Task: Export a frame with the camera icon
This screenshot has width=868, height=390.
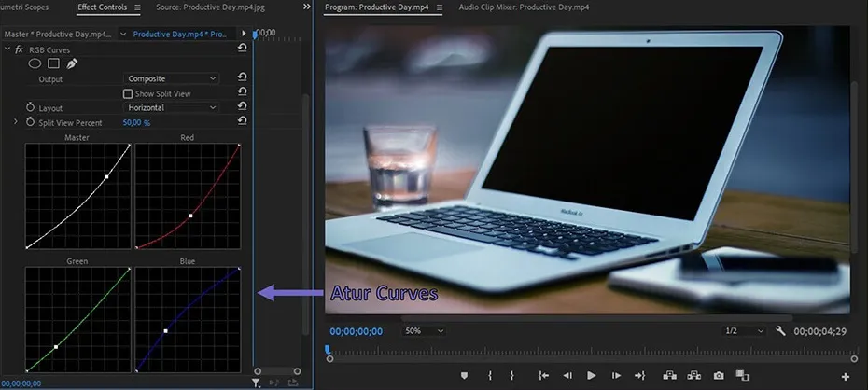Action: 719,376
